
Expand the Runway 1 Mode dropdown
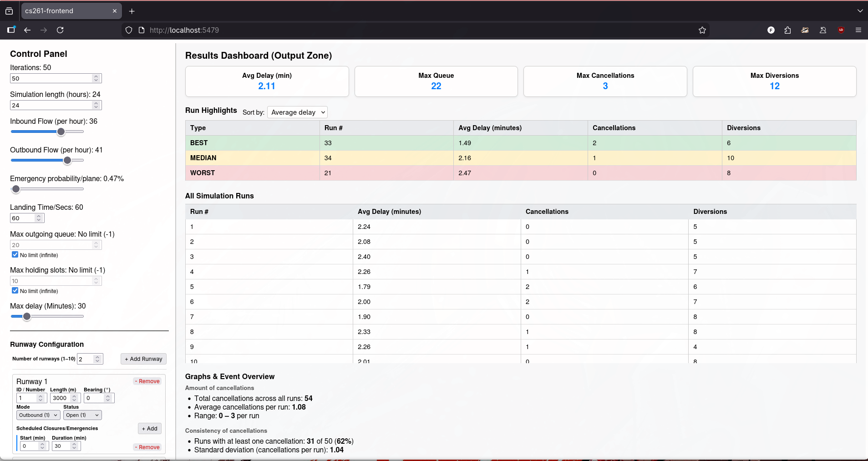[38, 415]
